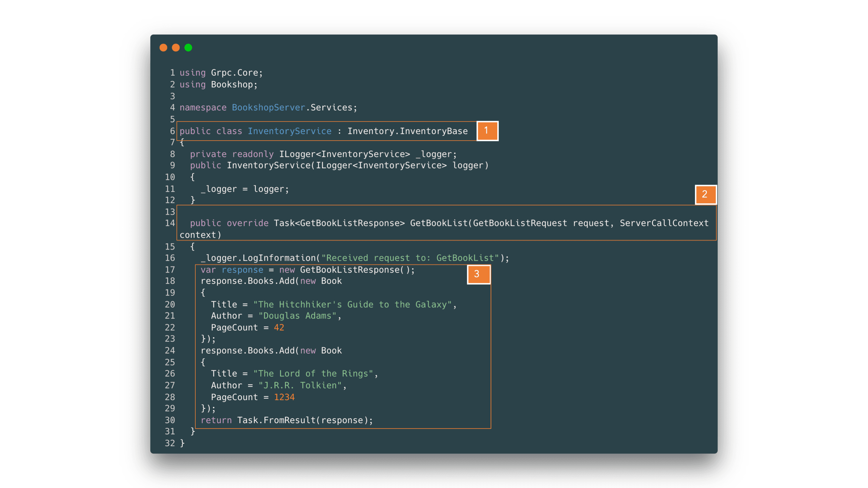Click the middle orange traffic light button

[176, 47]
